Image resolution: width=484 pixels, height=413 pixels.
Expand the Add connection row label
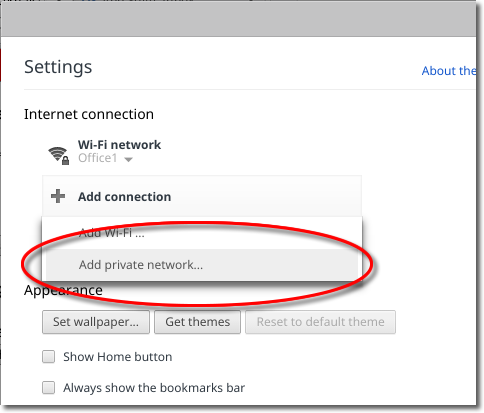coord(124,197)
